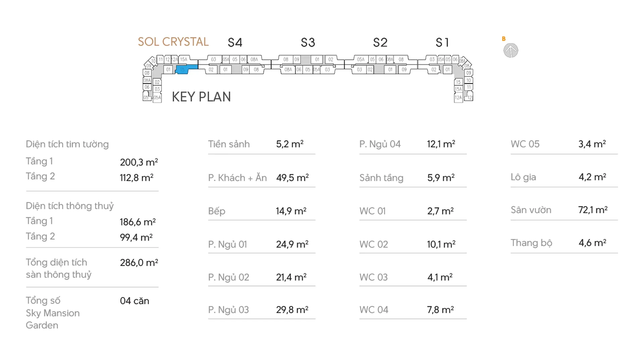
Task: Click the S4 tower label
Action: tap(235, 43)
